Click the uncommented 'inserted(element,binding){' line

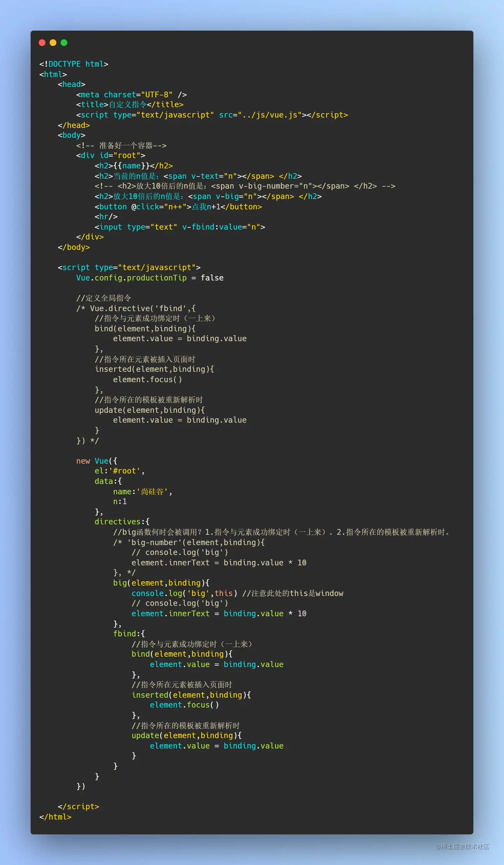pyautogui.click(x=191, y=695)
